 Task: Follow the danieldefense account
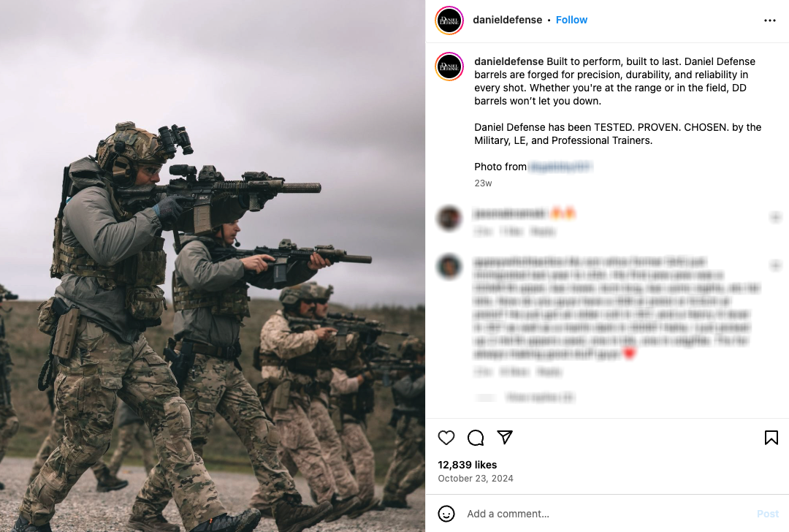point(571,20)
